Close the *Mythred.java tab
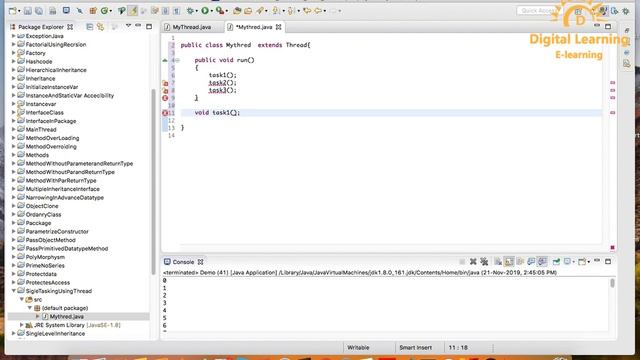This screenshot has height=360, width=640. point(279,27)
